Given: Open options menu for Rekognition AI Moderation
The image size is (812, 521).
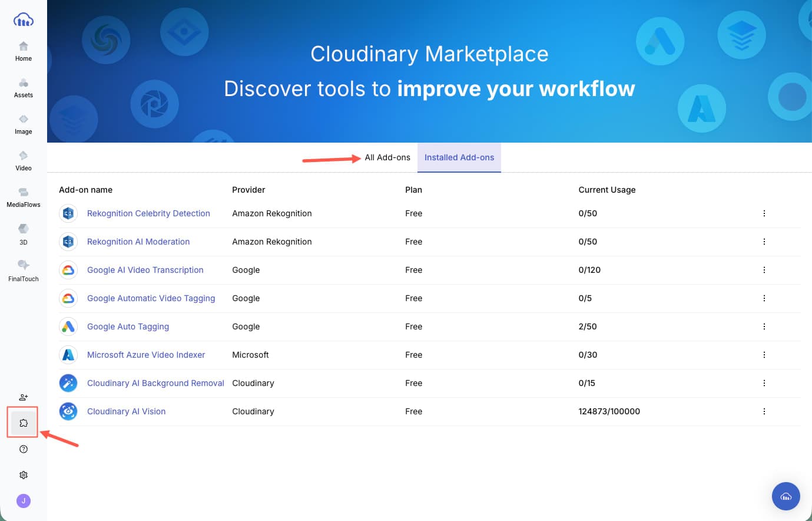Looking at the screenshot, I should pyautogui.click(x=764, y=242).
